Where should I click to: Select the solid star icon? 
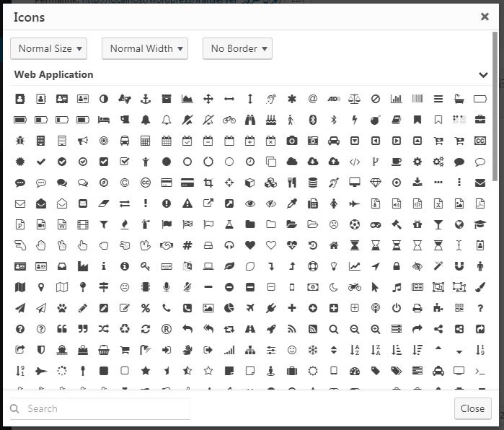146,371
